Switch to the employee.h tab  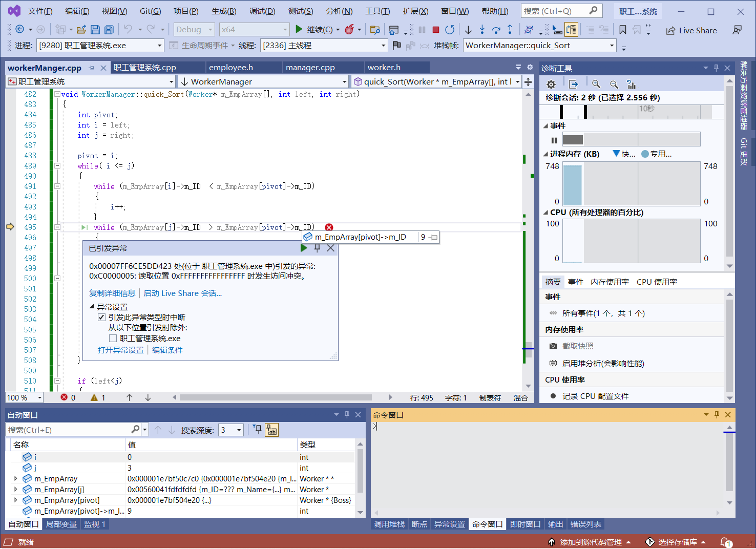[231, 68]
